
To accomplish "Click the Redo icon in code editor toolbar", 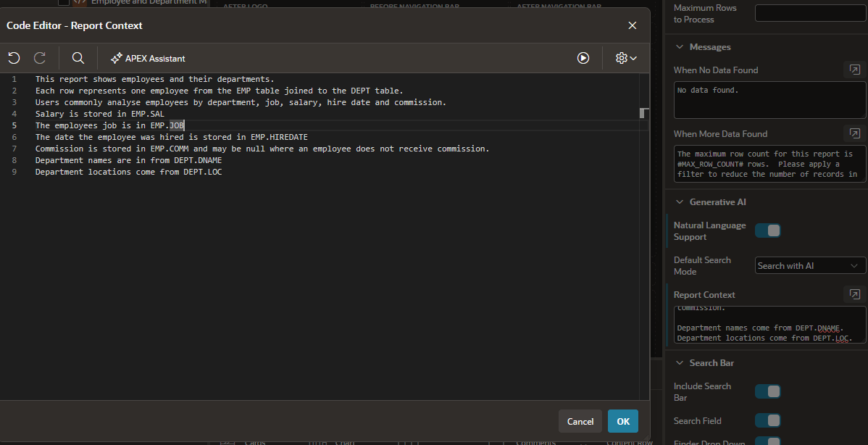I will (40, 58).
